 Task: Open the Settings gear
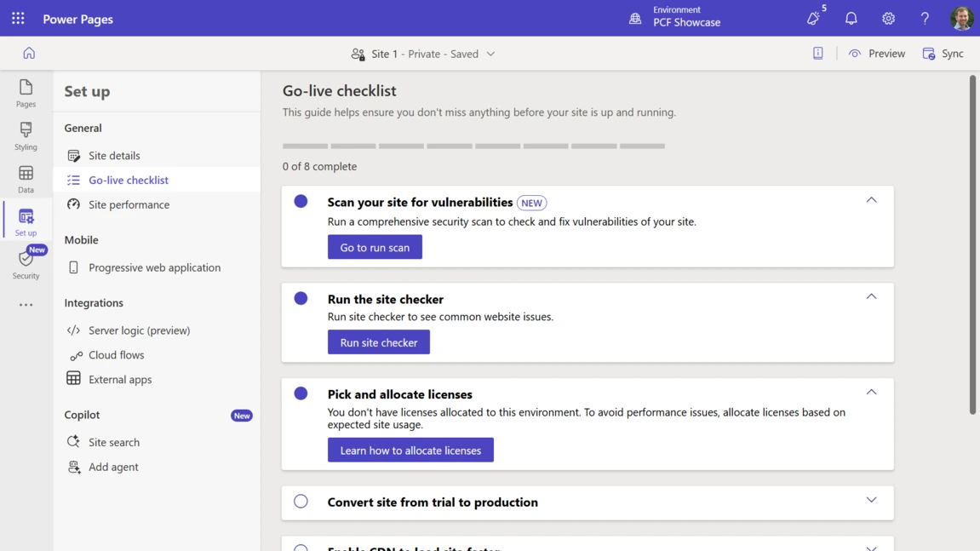[x=888, y=18]
